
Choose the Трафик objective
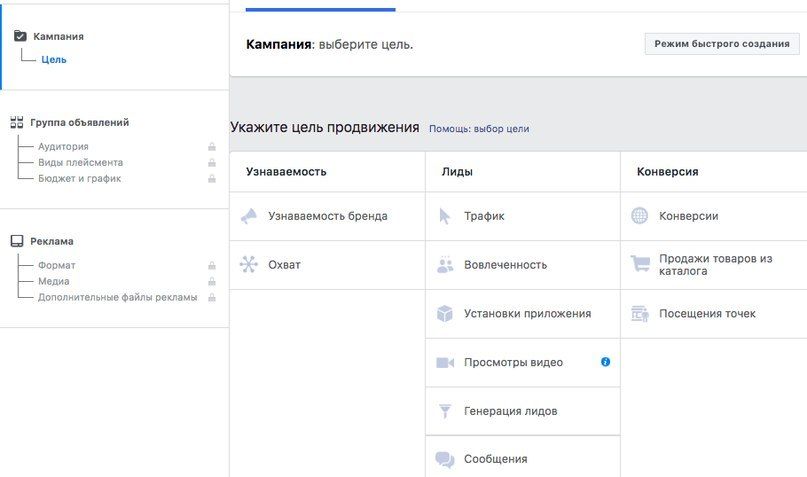[x=523, y=216]
